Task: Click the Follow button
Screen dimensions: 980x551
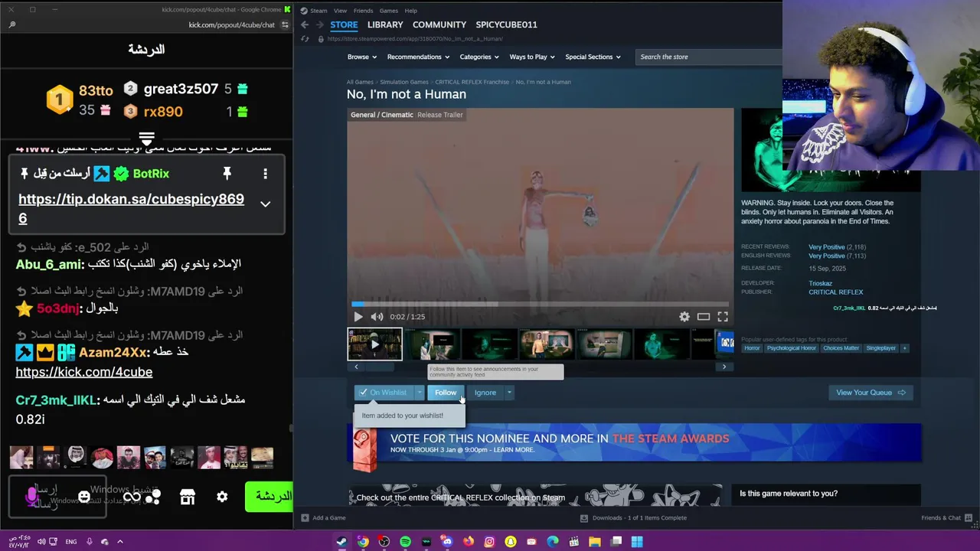Action: (446, 393)
